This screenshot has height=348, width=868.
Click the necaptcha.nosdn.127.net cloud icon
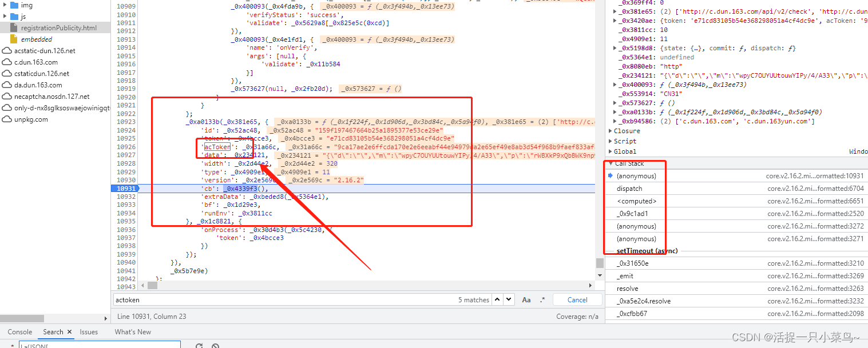pyautogui.click(x=7, y=97)
